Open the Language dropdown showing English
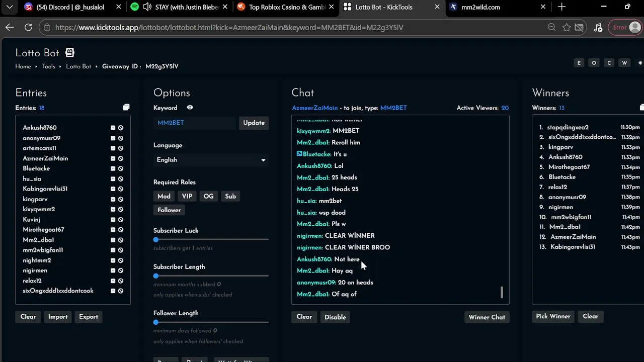The width and height of the screenshot is (644, 362). click(211, 160)
